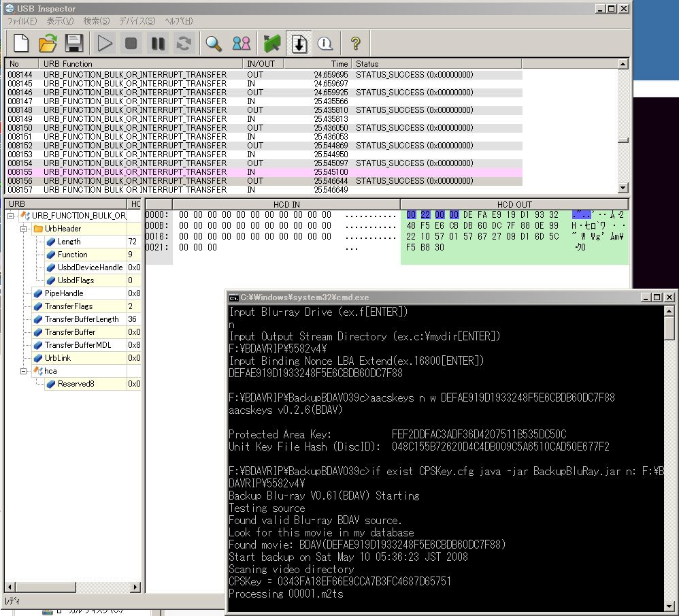Select packet row 008150
Screen dimensions: 679x616
tap(264, 128)
